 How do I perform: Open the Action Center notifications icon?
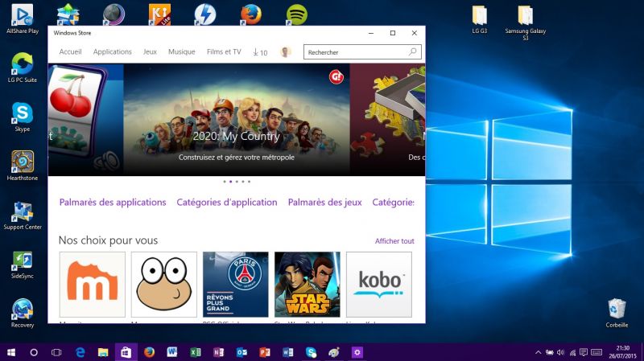pos(583,352)
